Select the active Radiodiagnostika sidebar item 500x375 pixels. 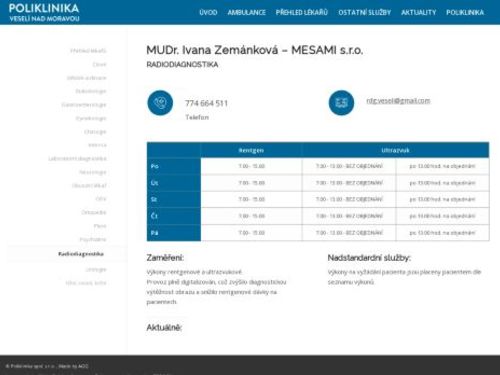(81, 254)
